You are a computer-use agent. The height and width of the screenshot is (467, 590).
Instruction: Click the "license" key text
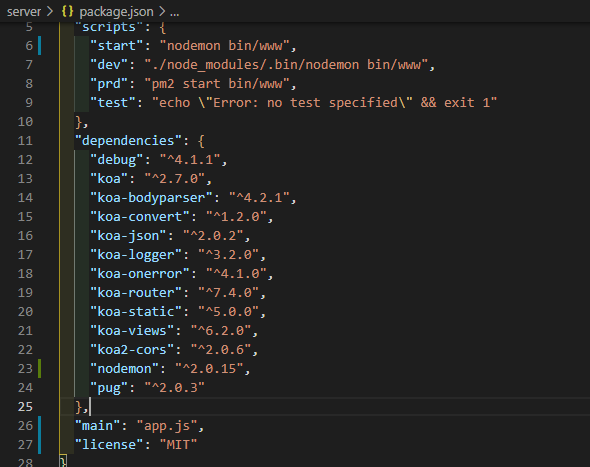tap(109, 445)
